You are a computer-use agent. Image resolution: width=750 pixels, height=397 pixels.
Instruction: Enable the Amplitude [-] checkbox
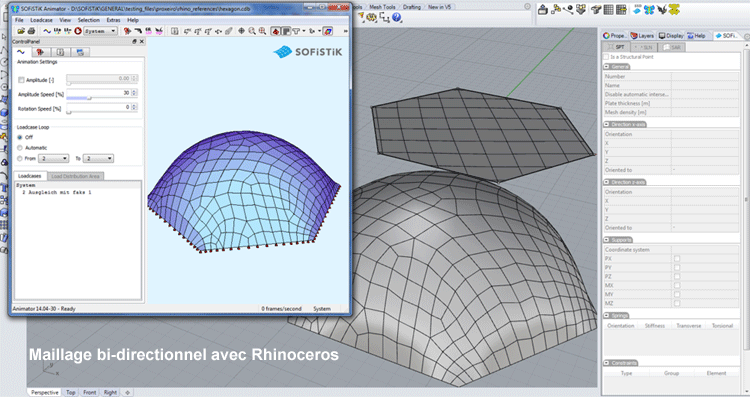(21, 80)
